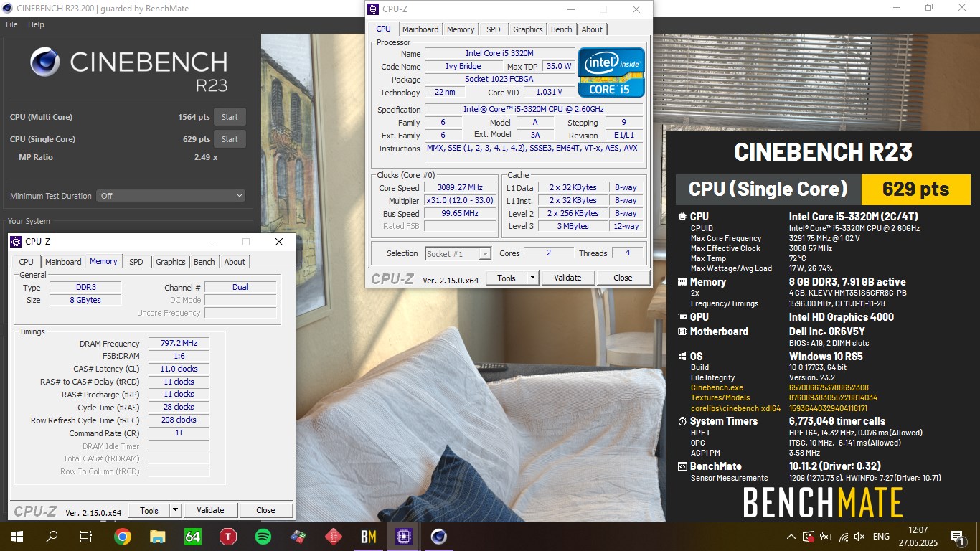Image resolution: width=980 pixels, height=551 pixels.
Task: Switch to Cinebench via taskbar sphere icon
Action: pos(438,536)
